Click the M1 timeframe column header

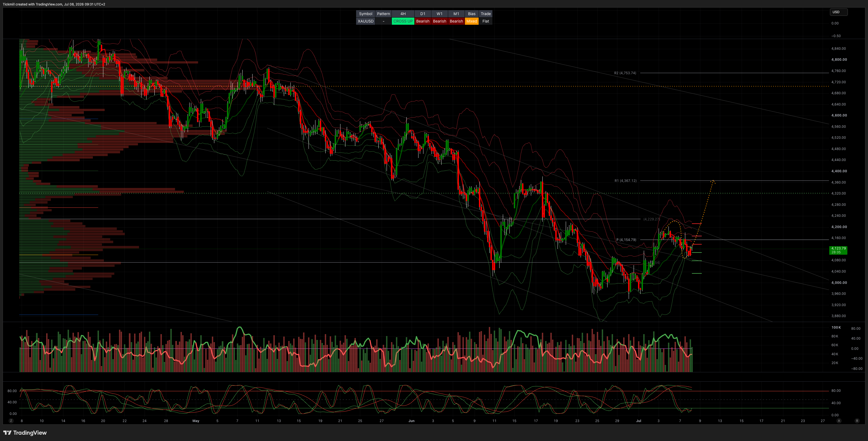point(456,14)
